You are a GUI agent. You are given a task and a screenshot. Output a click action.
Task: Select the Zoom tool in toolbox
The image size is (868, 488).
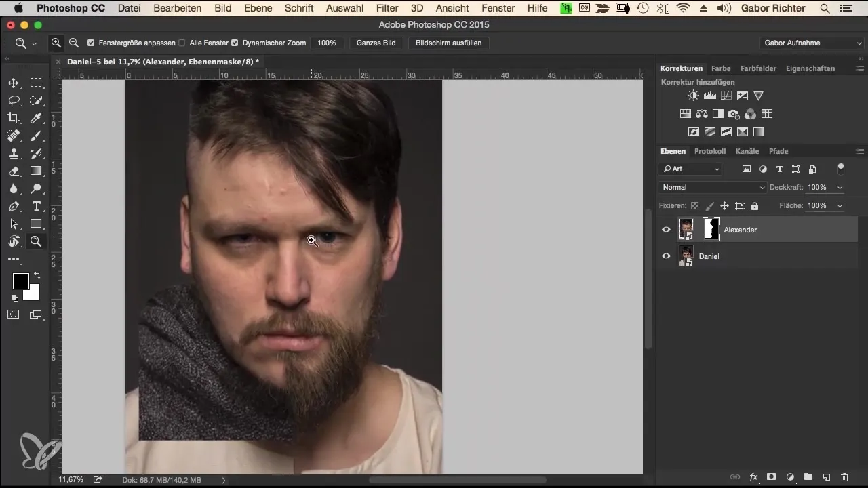[x=36, y=241]
